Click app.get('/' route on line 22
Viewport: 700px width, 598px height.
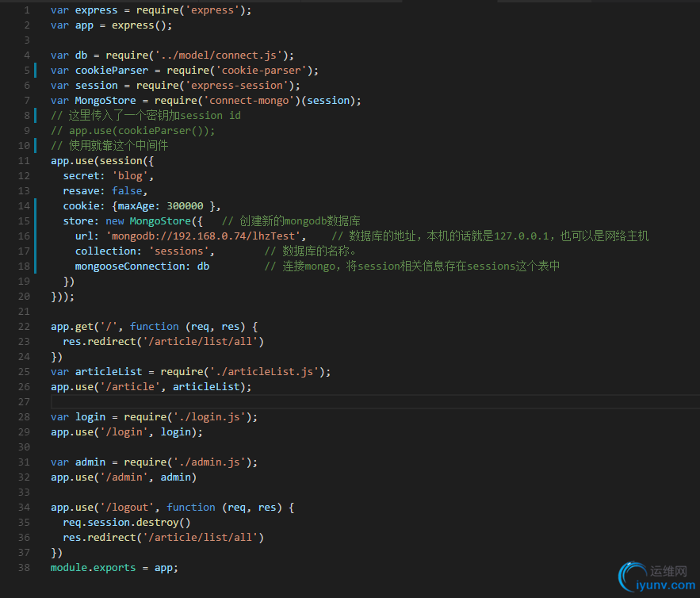(x=84, y=327)
